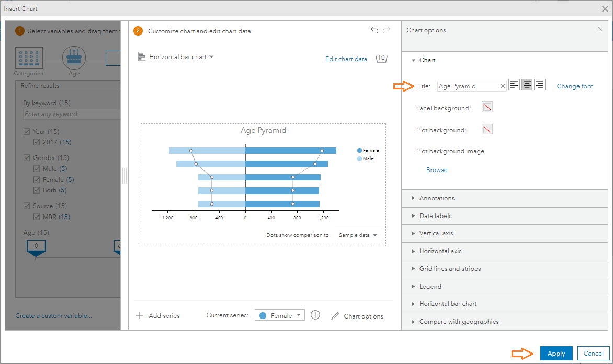
Task: Click the series info icon
Action: (315, 315)
